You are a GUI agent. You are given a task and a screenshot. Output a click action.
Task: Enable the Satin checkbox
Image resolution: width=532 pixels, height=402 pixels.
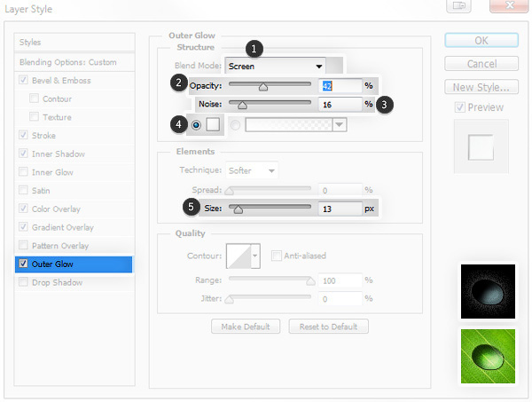[23, 190]
